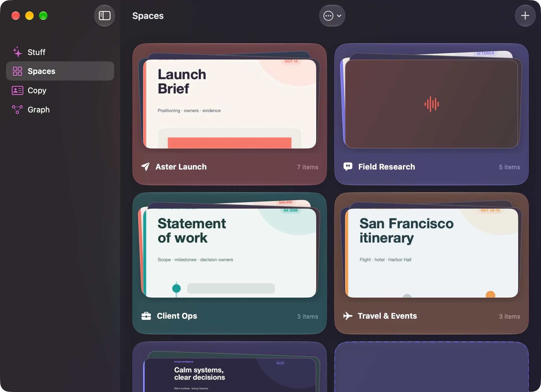Click the Spaces grid icon
Screen dimensions: 541x392
point(17,71)
